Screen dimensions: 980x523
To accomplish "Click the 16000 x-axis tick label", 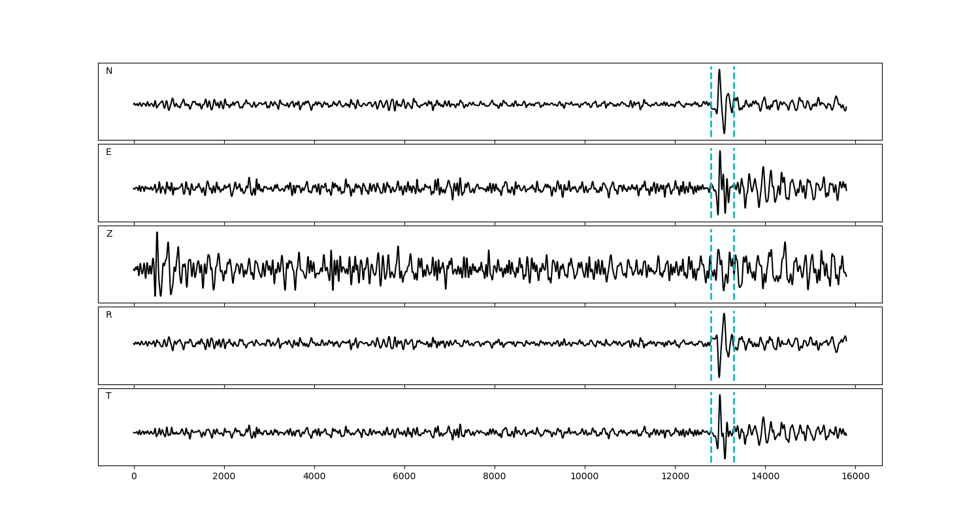I will click(855, 477).
